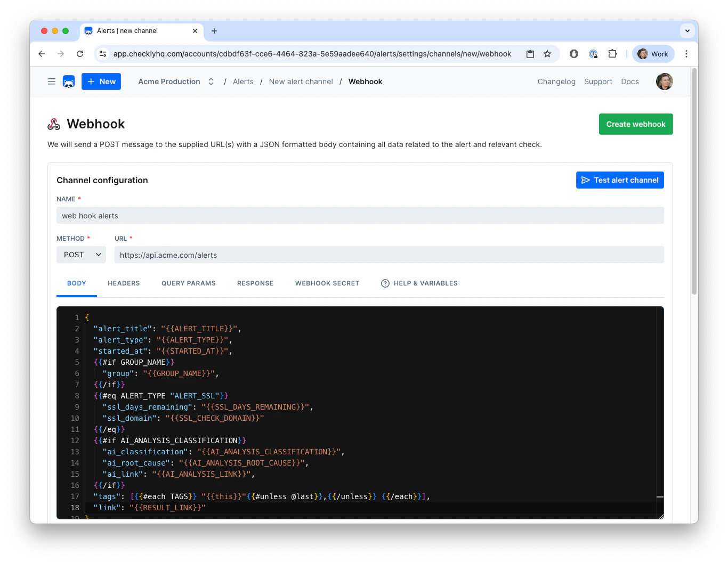This screenshot has width=728, height=563.
Task: Click the question mark icon on Help & Variables
Action: click(385, 283)
